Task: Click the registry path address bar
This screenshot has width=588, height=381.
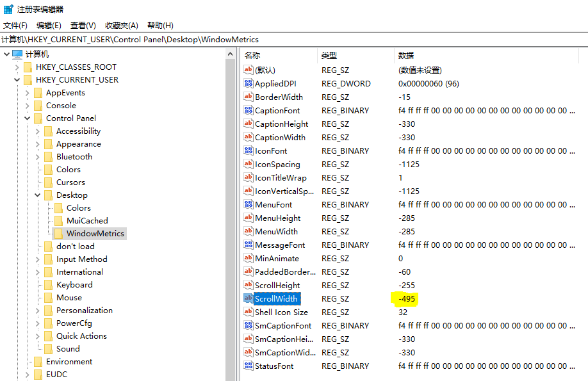Action: [x=294, y=40]
